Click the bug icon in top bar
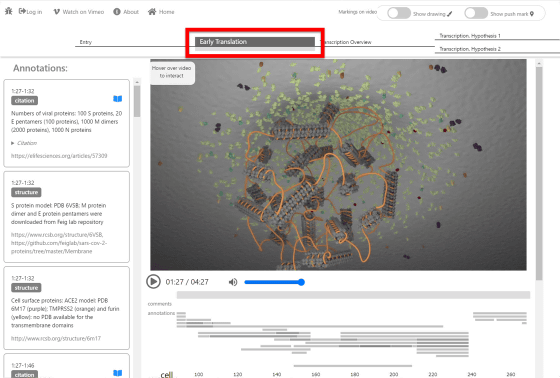Screen dimensions: 560x378 9,11
